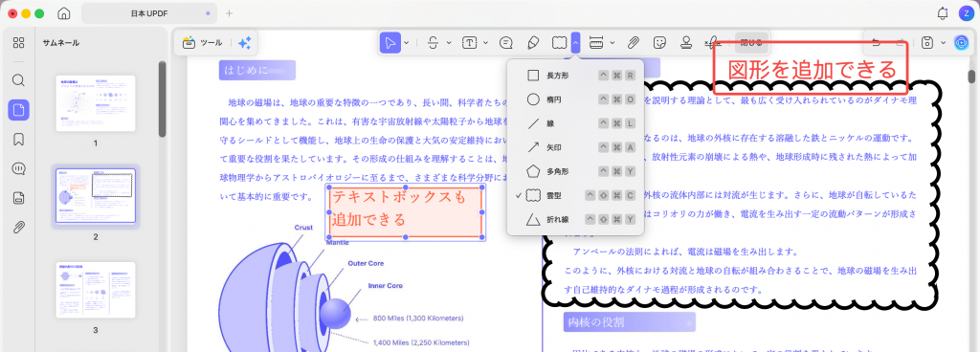Open the search panel in sidebar
The height and width of the screenshot is (352, 980).
[x=19, y=80]
